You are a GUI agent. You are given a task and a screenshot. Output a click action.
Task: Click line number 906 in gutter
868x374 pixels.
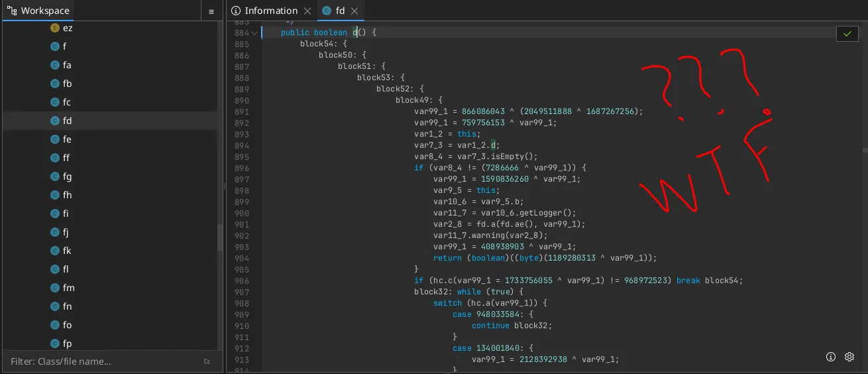[242, 280]
